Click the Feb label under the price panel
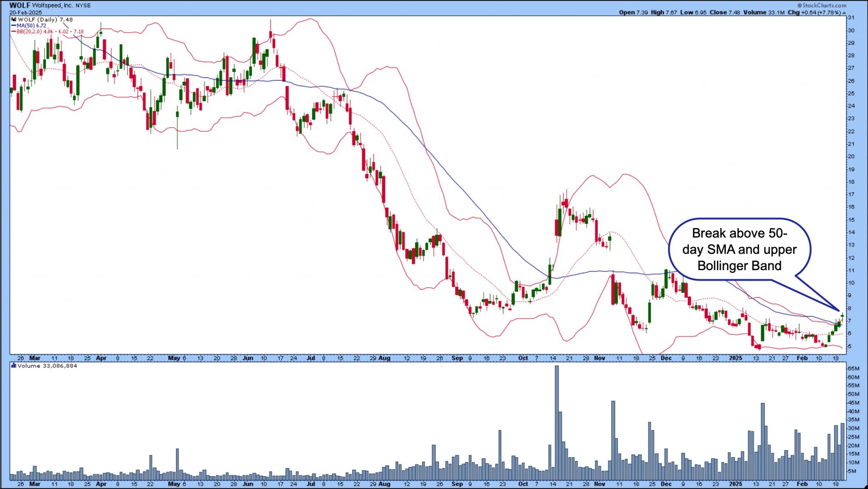Viewport: 868px width, 489px height. pos(802,358)
